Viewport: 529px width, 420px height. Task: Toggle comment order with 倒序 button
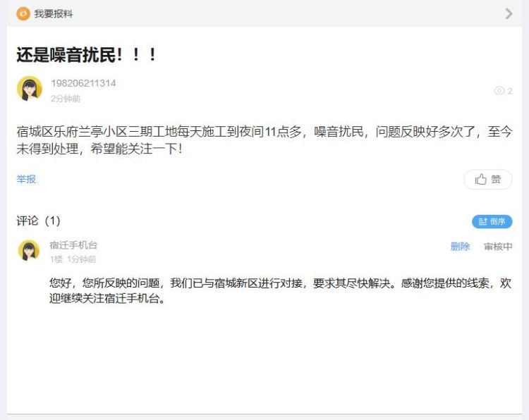coord(492,221)
